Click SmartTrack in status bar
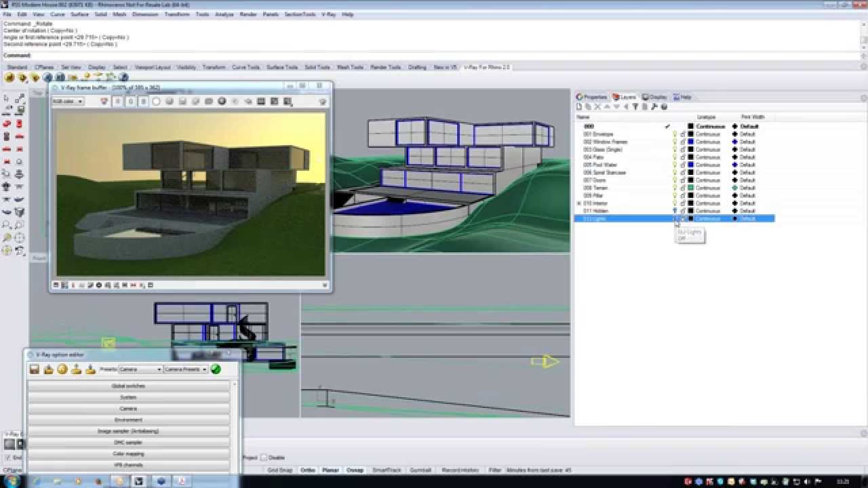Image resolution: width=868 pixels, height=488 pixels. point(387,470)
